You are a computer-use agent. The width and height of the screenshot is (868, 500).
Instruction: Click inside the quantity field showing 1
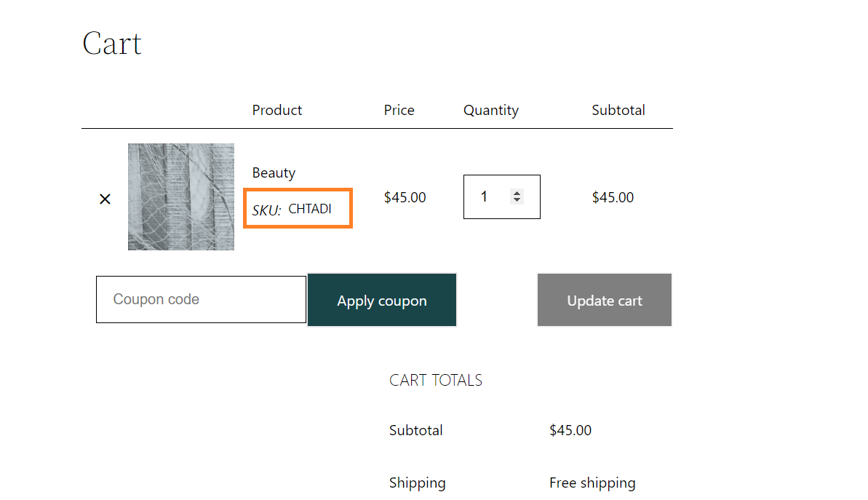click(502, 197)
